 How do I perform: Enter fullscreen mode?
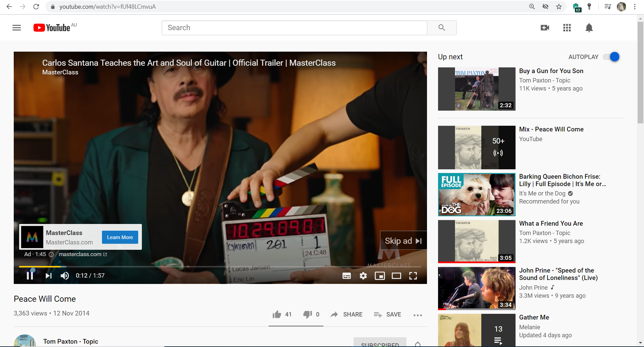coord(413,276)
